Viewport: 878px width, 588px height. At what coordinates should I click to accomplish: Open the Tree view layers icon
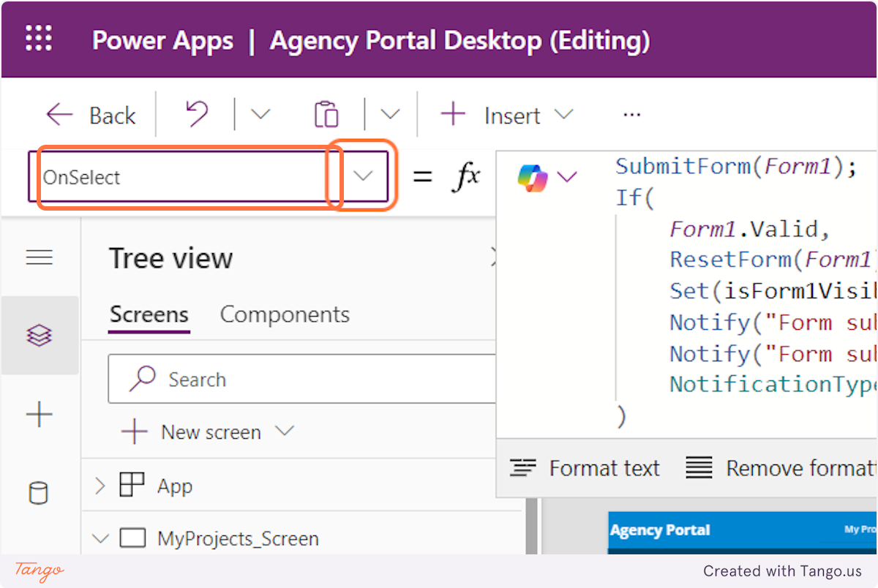pos(40,335)
